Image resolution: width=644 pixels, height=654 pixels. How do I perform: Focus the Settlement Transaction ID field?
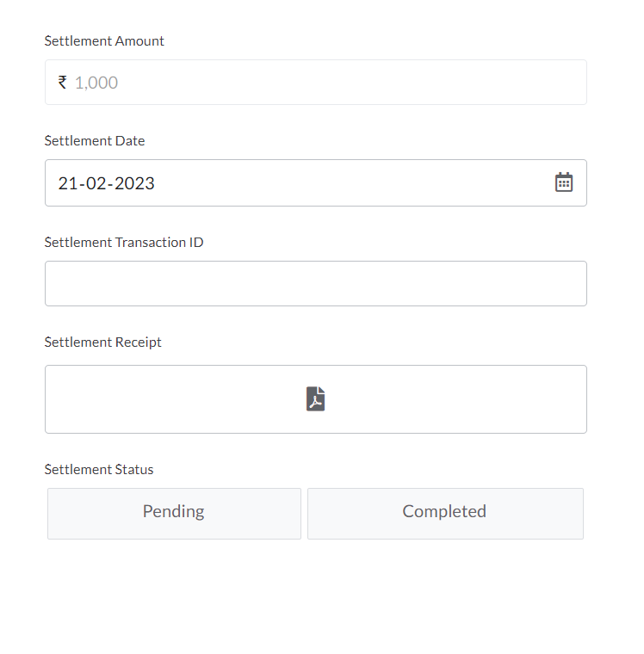pyautogui.click(x=316, y=284)
